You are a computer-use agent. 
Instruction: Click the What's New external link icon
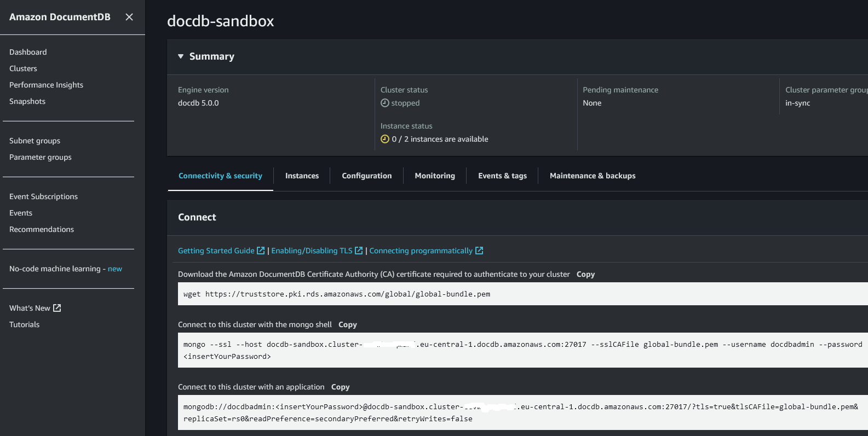point(57,308)
